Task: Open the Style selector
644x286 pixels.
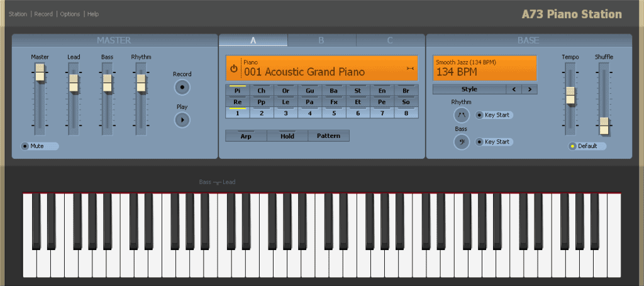Action: [x=469, y=89]
